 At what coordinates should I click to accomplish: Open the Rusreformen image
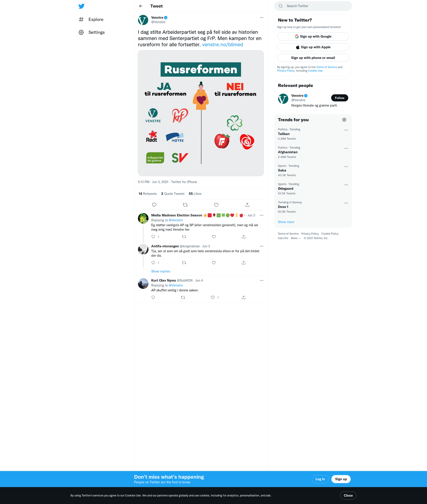click(x=201, y=113)
